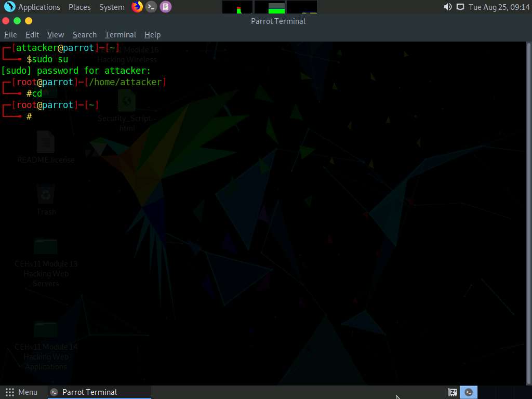This screenshot has height=399, width=532.
Task: Open the Edit menu in Parrot Terminal
Action: tap(32, 35)
